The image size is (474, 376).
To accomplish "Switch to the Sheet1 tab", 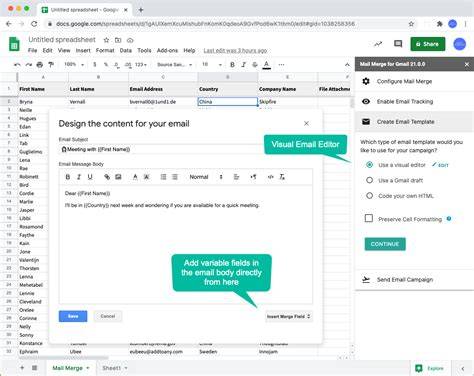I will 112,368.
